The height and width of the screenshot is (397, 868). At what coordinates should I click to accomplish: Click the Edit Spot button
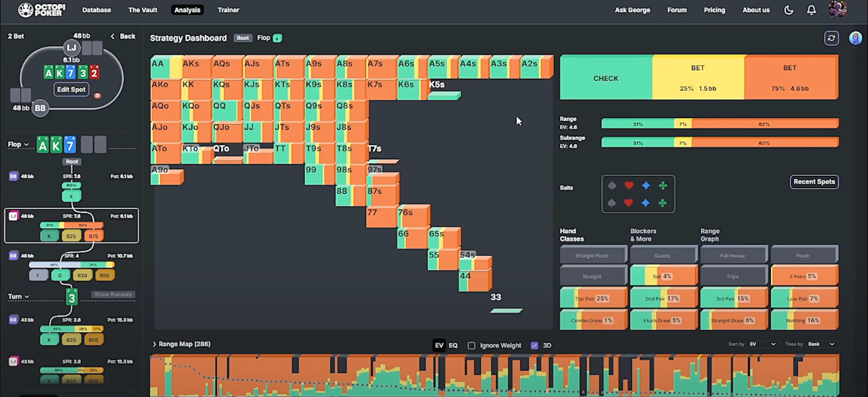71,90
